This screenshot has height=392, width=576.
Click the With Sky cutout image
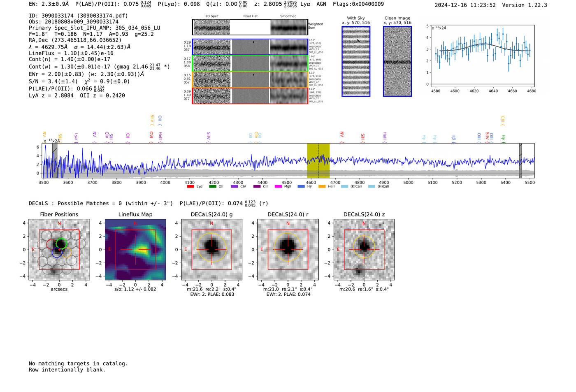(x=356, y=61)
